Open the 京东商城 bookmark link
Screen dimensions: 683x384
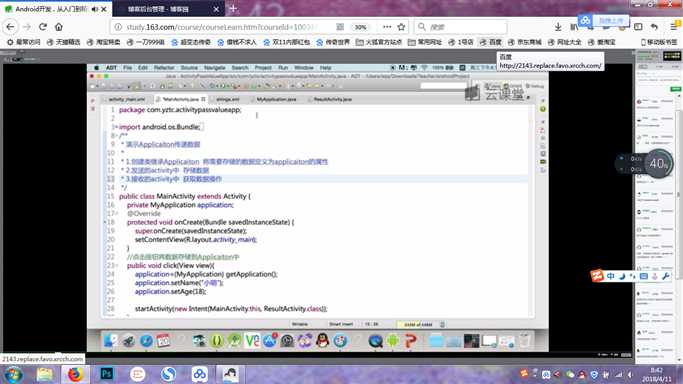click(524, 42)
